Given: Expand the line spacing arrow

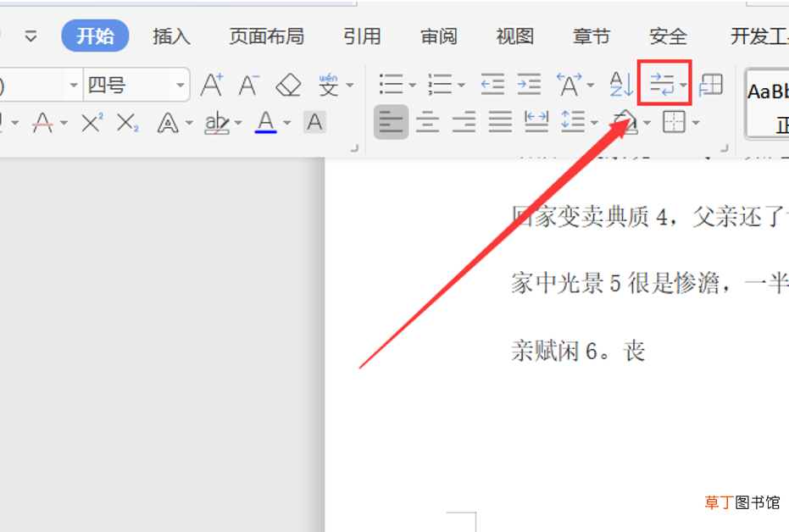Looking at the screenshot, I should (594, 123).
